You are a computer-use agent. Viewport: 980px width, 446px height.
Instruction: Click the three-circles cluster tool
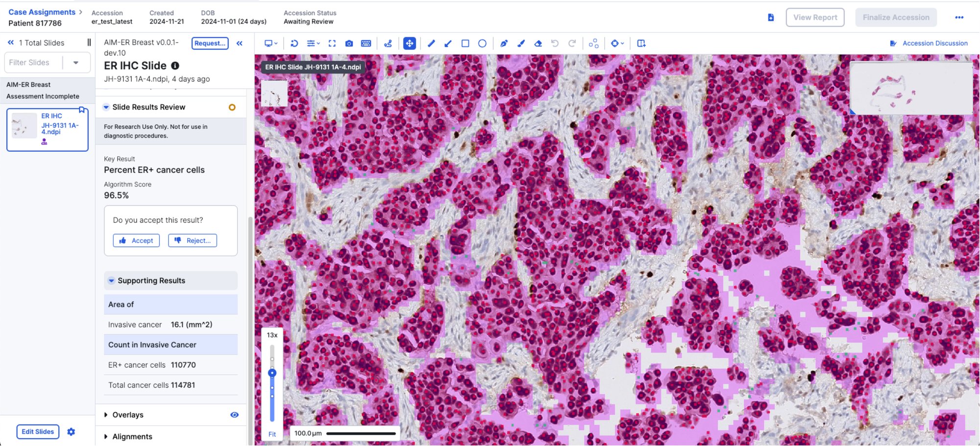point(593,44)
